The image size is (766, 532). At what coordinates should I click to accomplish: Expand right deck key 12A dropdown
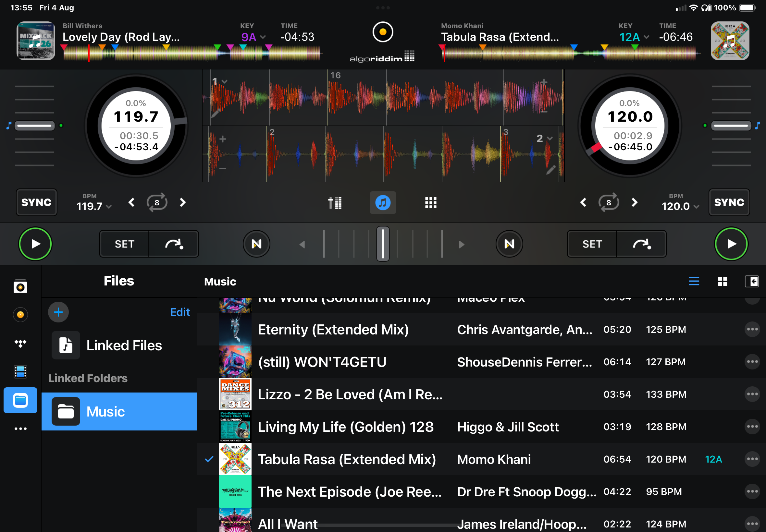point(634,37)
